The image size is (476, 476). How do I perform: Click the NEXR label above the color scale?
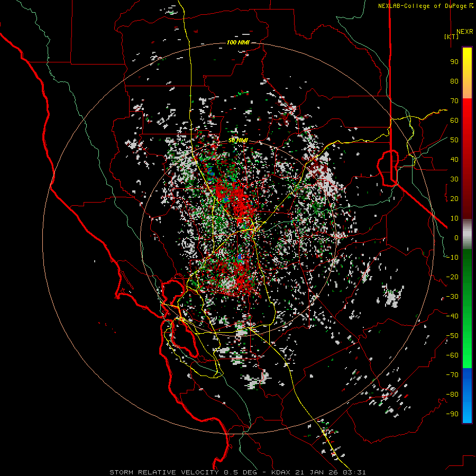pyautogui.click(x=464, y=32)
